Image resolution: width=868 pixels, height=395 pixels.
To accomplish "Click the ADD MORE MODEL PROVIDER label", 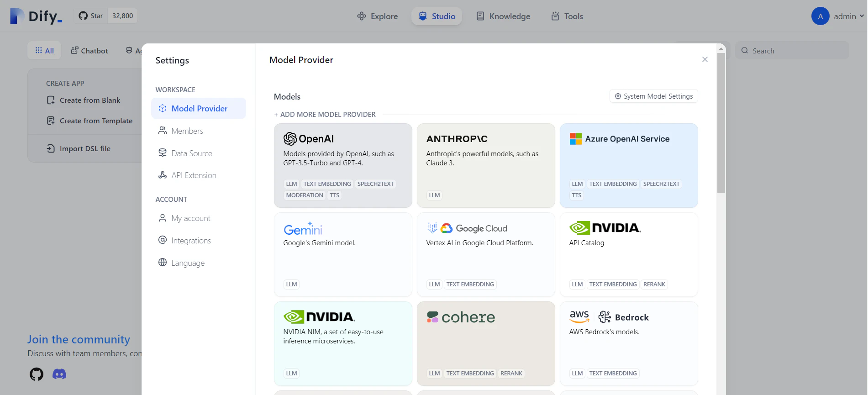I will pyautogui.click(x=325, y=115).
